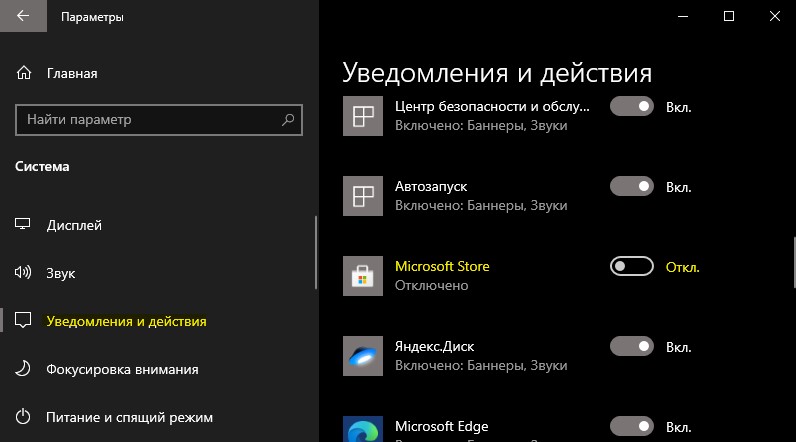The height and width of the screenshot is (442, 796).
Task: Click the Центр безопасности app icon
Action: tap(363, 116)
